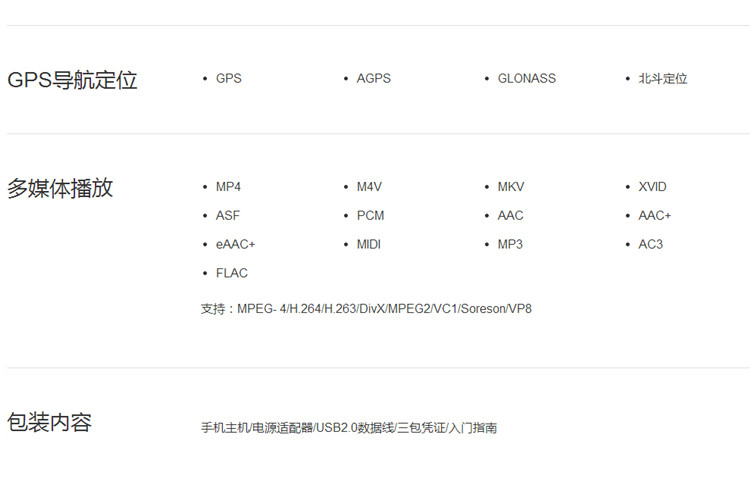Viewport: 750px width, 484px height.
Task: Select GLONASS in the positioning list
Action: pos(526,78)
